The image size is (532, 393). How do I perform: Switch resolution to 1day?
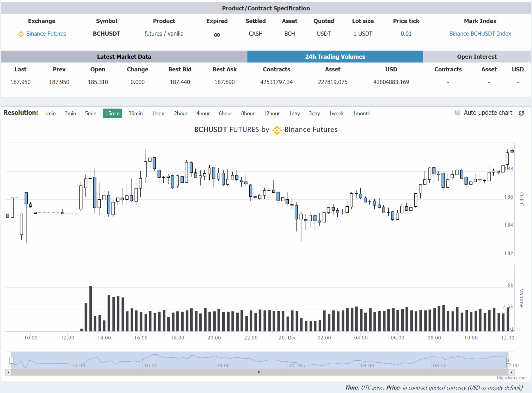[x=294, y=113]
